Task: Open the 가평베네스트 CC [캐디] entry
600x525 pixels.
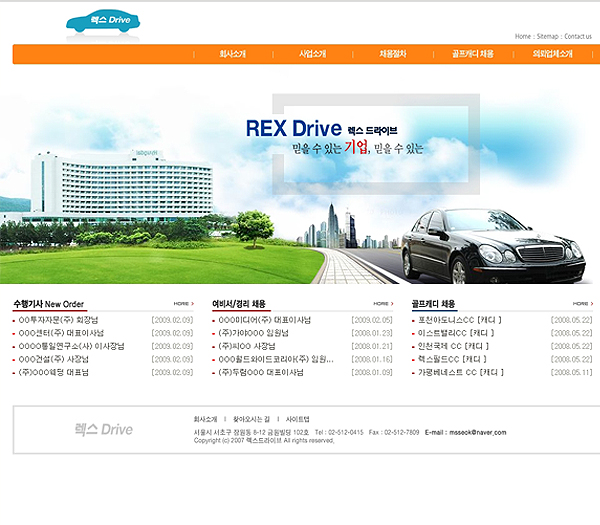Action: 461,372
